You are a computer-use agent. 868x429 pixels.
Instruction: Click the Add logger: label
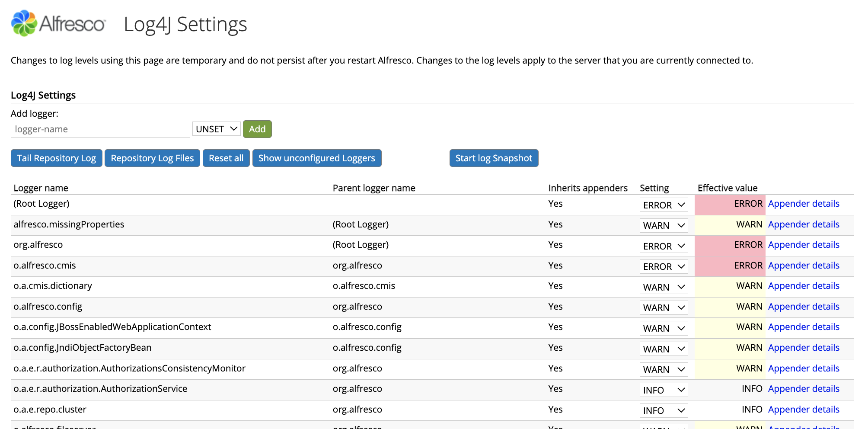pyautogui.click(x=35, y=114)
